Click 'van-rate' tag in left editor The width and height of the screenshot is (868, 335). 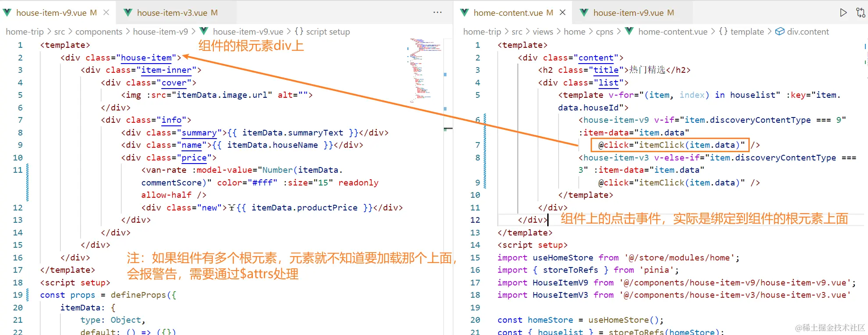(x=166, y=170)
